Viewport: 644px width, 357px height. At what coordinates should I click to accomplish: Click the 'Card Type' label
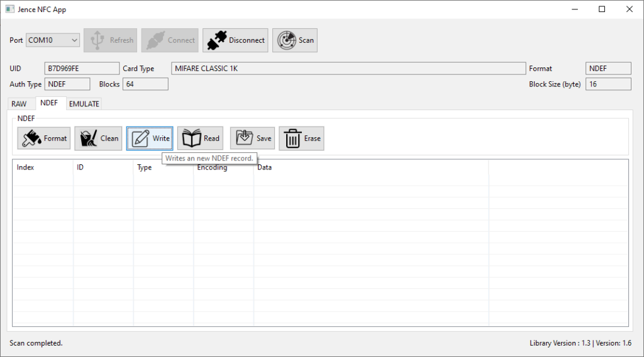[138, 69]
